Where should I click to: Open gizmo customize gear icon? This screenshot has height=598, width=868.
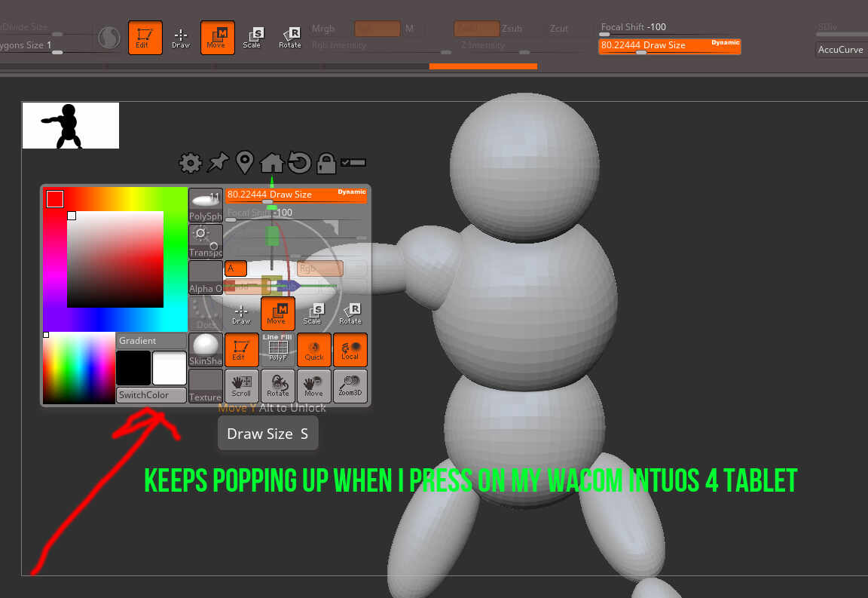[x=191, y=163]
